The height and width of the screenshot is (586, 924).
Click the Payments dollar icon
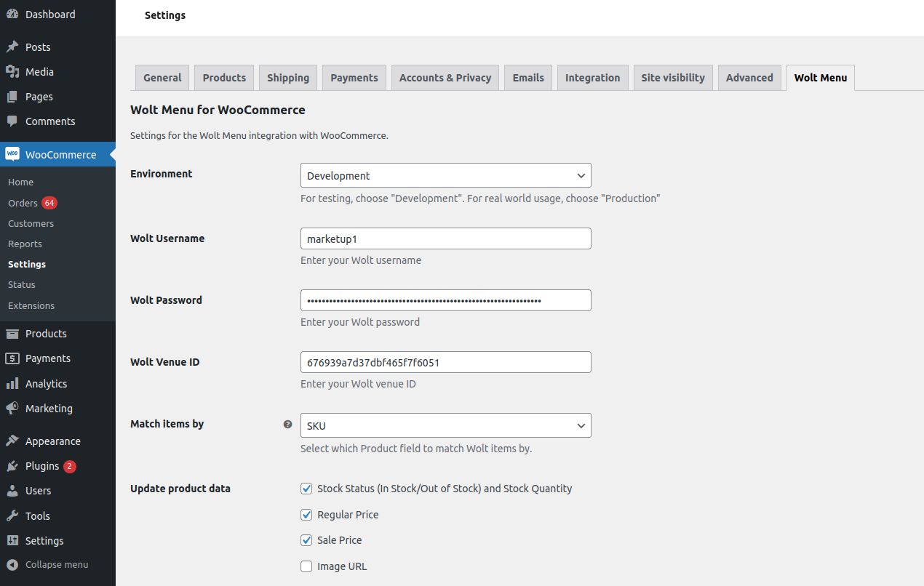pos(12,358)
